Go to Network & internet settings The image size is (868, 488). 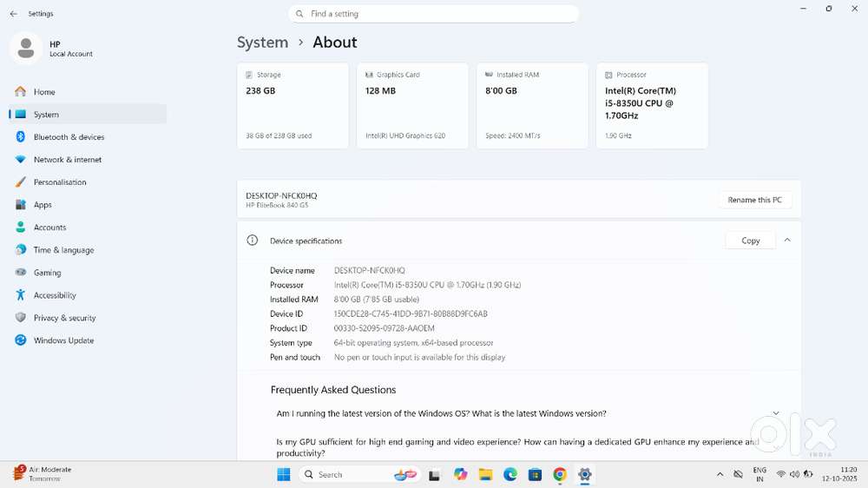67,160
